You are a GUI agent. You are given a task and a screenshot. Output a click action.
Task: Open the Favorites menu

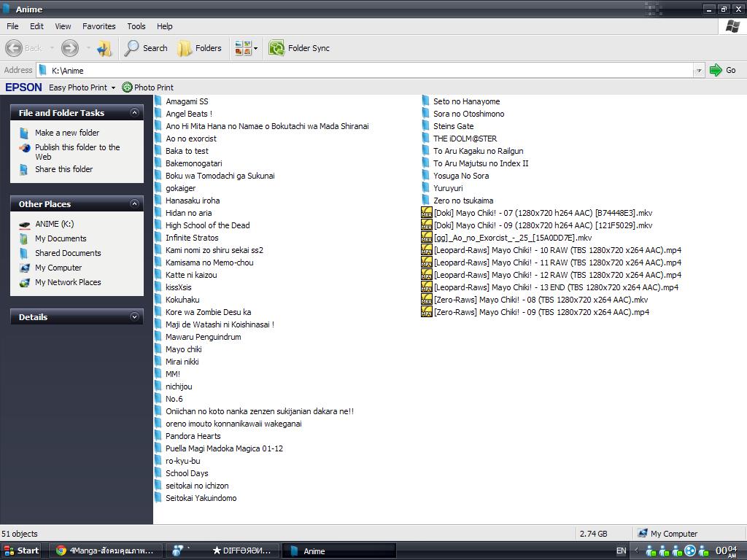pos(99,26)
